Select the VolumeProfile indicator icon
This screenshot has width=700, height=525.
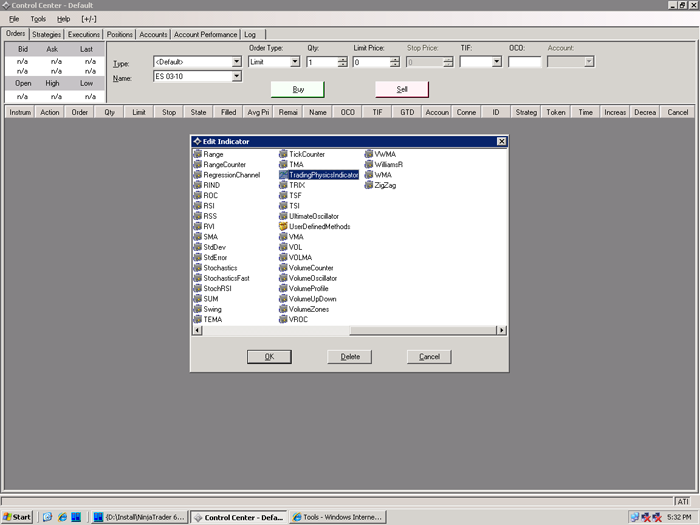click(x=283, y=288)
